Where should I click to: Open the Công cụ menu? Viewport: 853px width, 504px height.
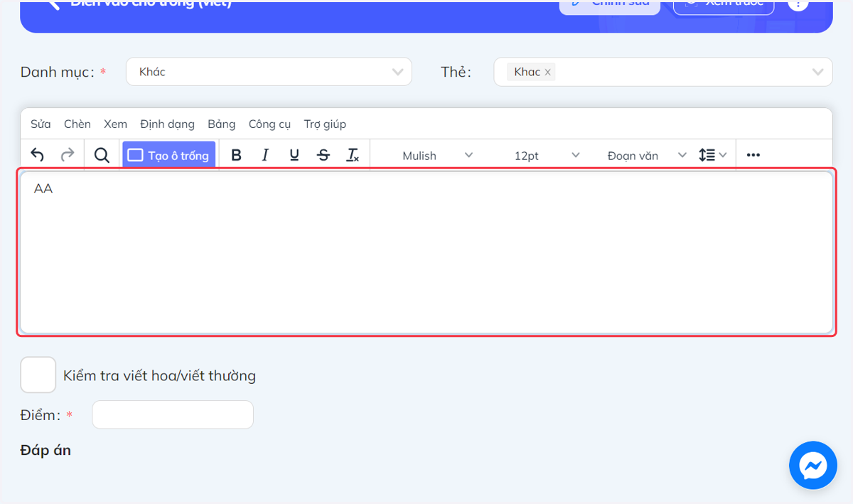coord(269,124)
